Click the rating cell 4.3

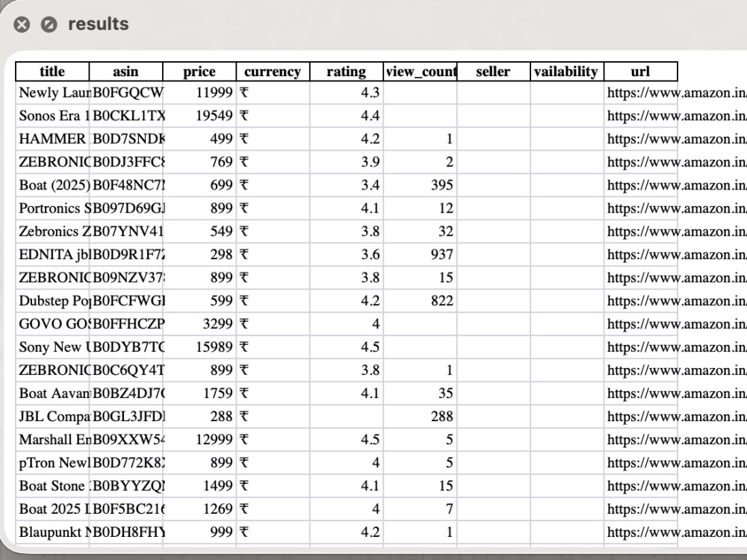point(347,93)
